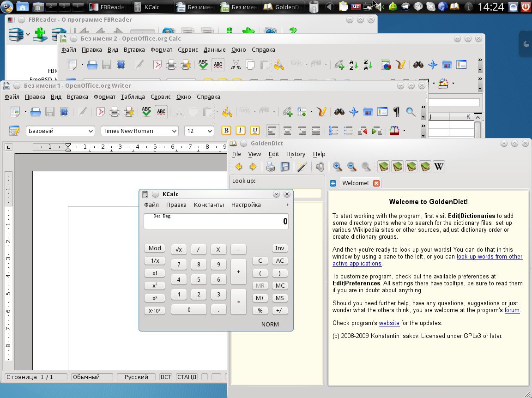Follow the forum link in GoldenDict welcome

click(512, 310)
